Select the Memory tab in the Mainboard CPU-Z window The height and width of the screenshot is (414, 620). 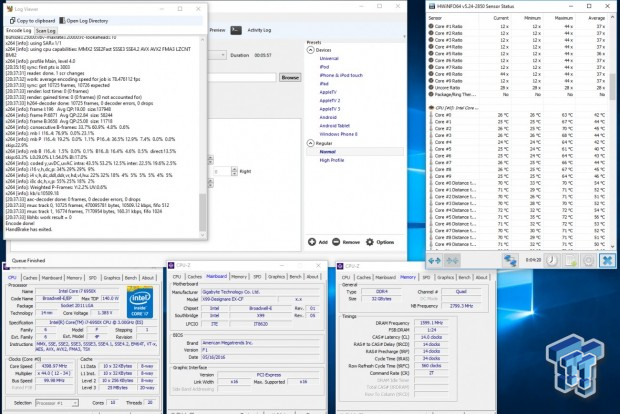pyautogui.click(x=239, y=277)
